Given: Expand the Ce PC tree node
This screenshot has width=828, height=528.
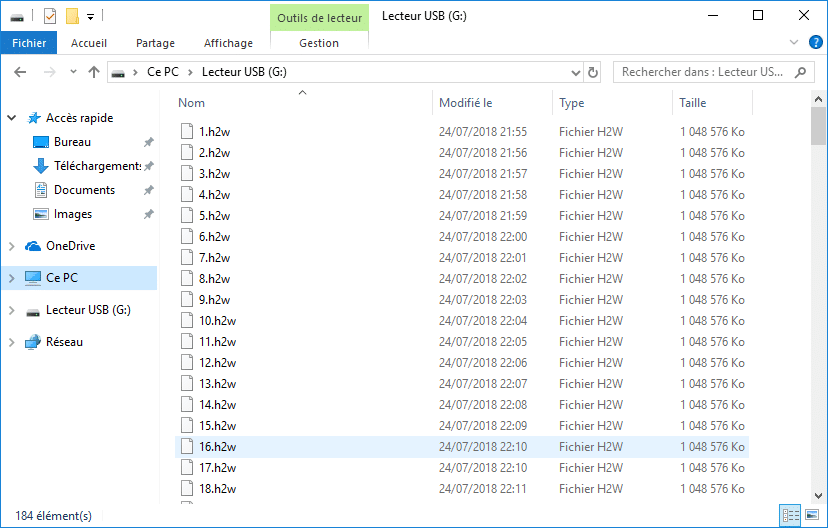Looking at the screenshot, I should pyautogui.click(x=12, y=278).
